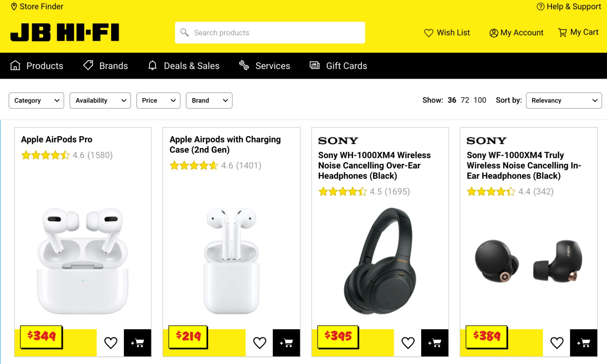This screenshot has height=364, width=607.
Task: Add Sony WF-1000XM4 earbuds to cart
Action: click(x=583, y=343)
